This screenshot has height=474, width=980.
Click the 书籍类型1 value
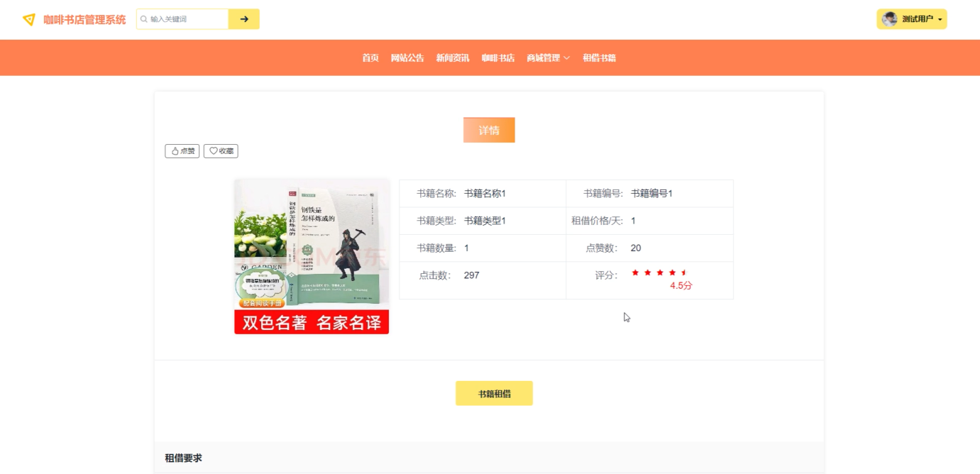pyautogui.click(x=485, y=221)
